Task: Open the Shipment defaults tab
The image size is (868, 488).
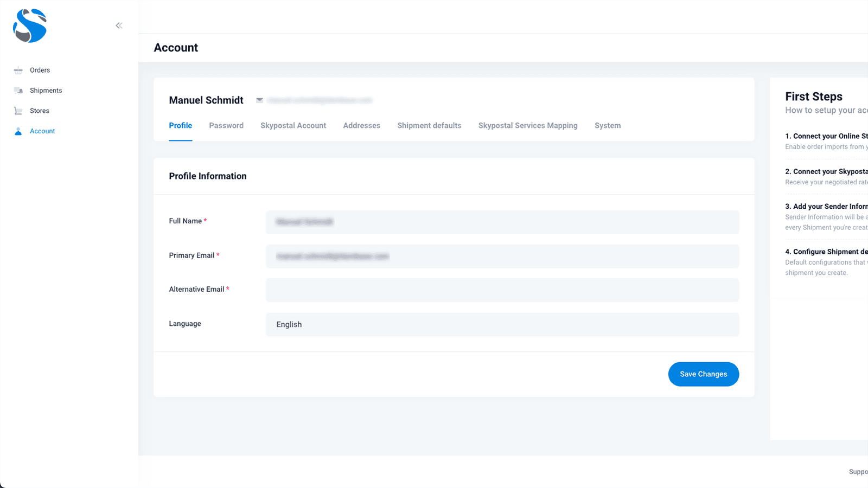Action: pyautogui.click(x=429, y=125)
